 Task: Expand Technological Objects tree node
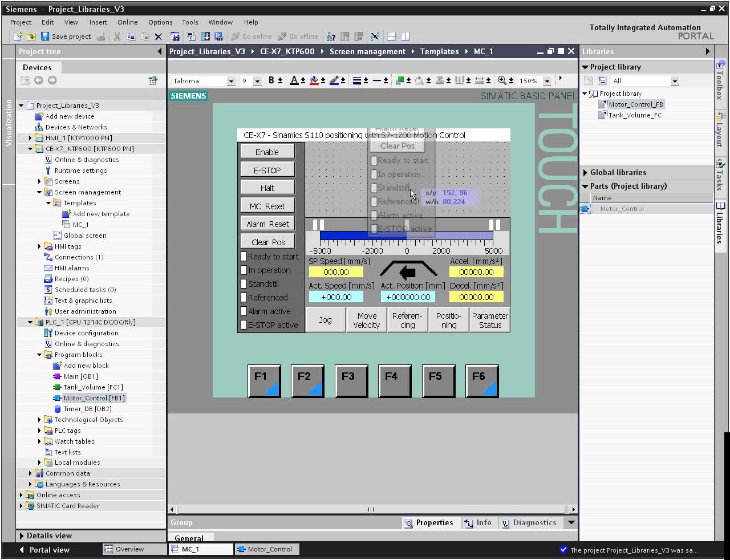click(39, 420)
